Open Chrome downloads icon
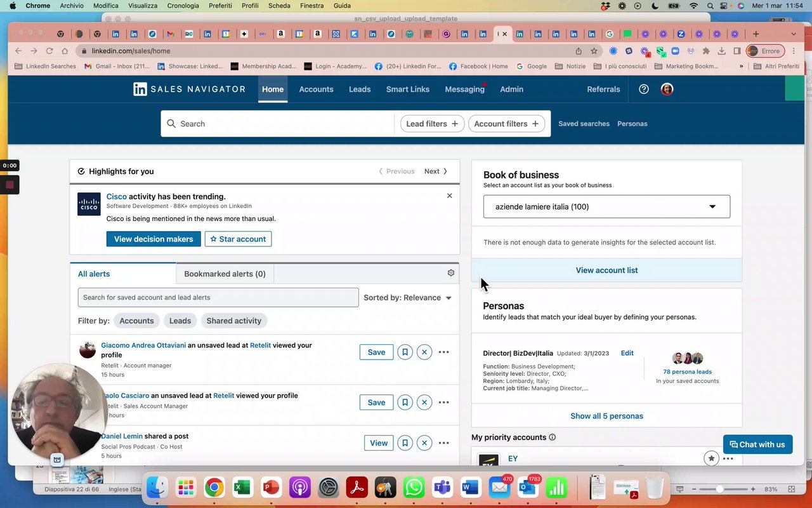Screen dimensions: 812x508 [722, 51]
